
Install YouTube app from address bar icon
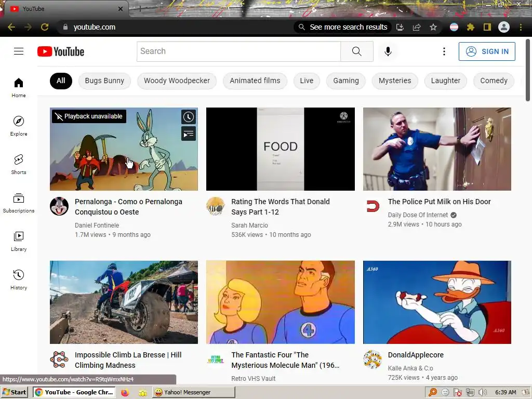[400, 27]
